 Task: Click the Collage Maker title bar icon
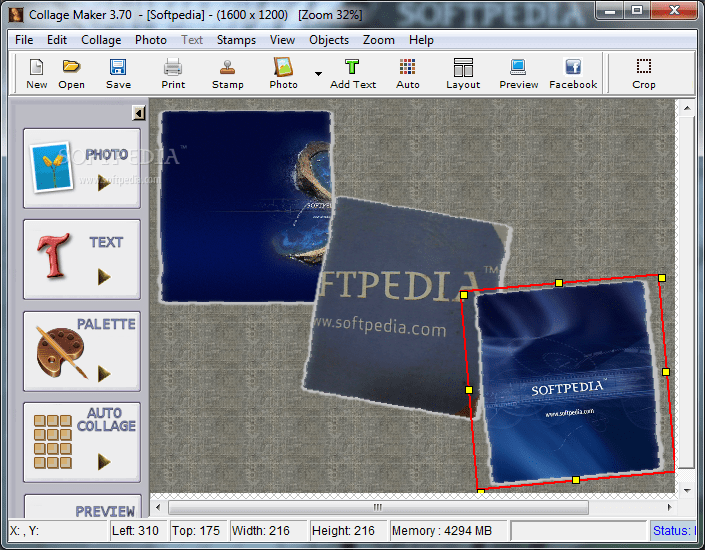pyautogui.click(x=17, y=15)
